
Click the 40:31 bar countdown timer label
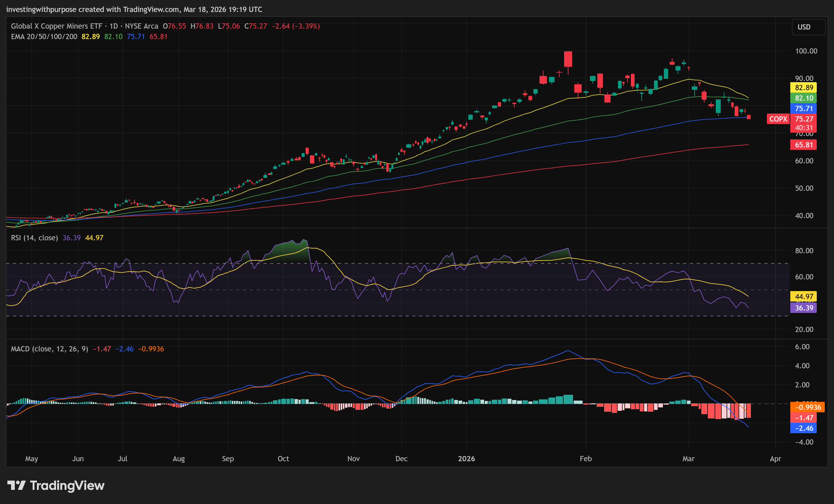point(804,128)
